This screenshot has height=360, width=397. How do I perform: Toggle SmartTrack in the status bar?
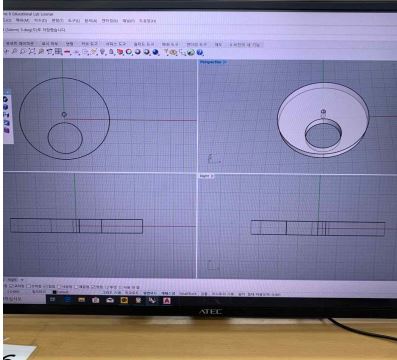coord(188,294)
